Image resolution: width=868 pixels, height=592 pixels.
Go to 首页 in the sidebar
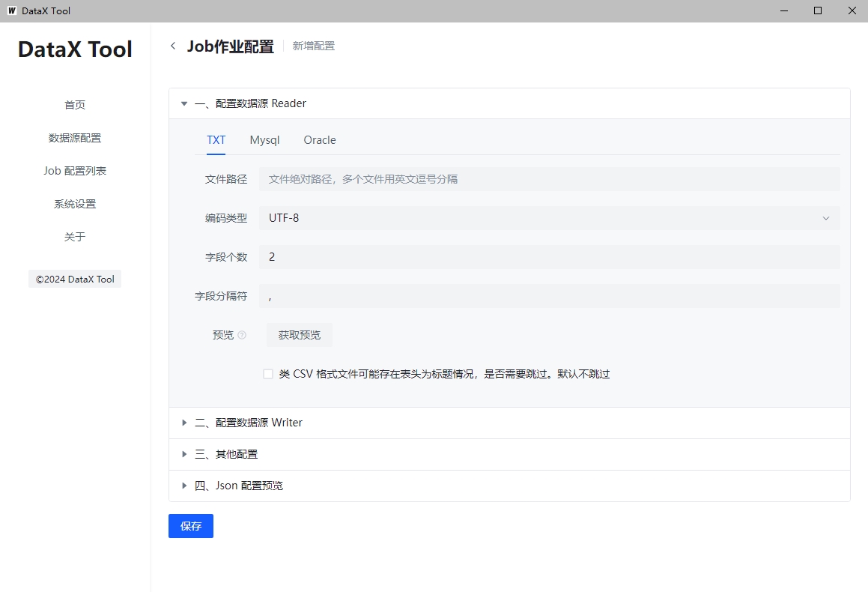pyautogui.click(x=75, y=105)
